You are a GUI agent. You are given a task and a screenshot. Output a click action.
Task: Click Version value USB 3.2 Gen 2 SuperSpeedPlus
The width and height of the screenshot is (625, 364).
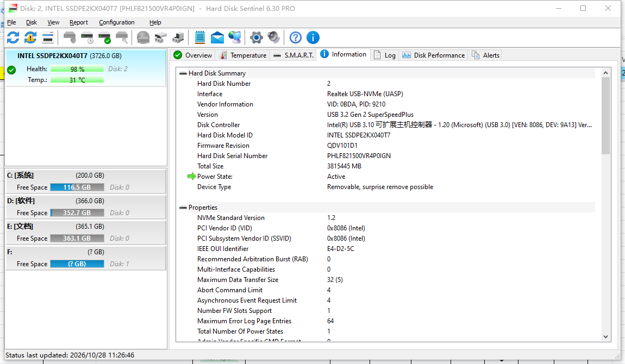pyautogui.click(x=370, y=115)
